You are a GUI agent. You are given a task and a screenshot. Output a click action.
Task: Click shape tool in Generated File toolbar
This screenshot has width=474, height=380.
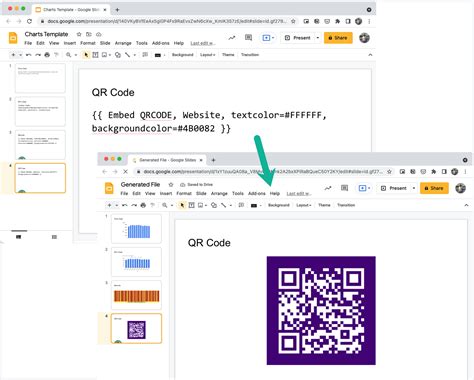pos(214,205)
